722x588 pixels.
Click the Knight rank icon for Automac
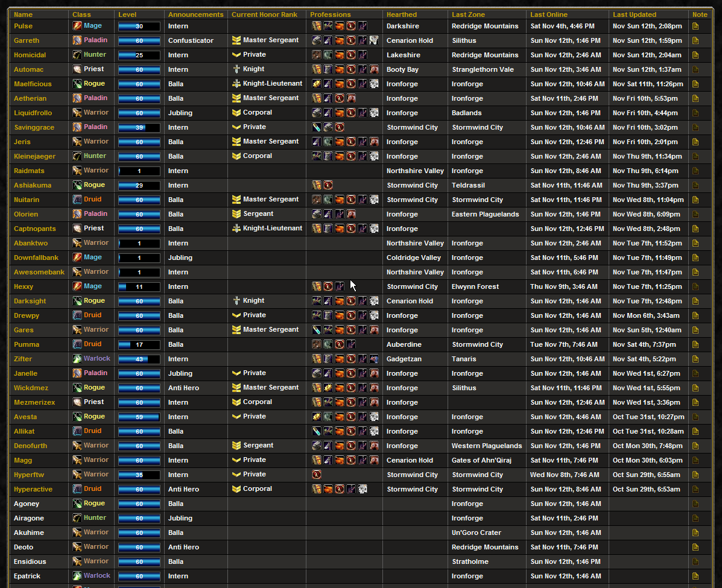(236, 69)
